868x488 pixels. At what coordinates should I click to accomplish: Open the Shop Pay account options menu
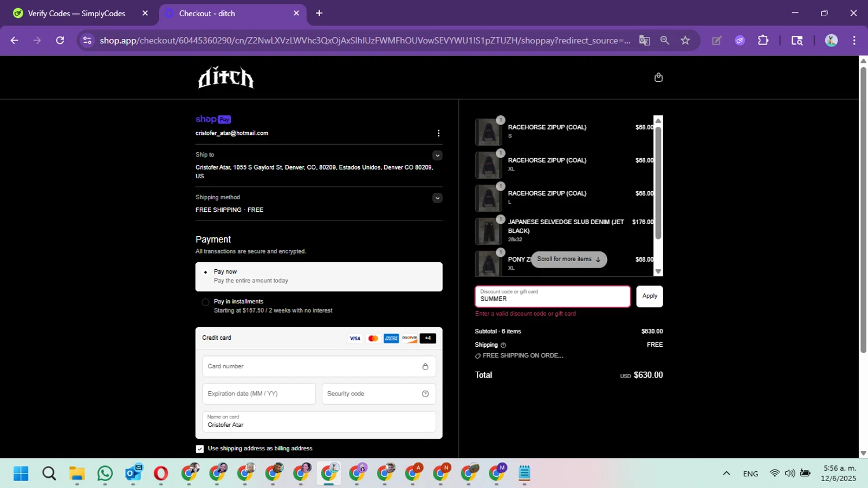coord(439,133)
